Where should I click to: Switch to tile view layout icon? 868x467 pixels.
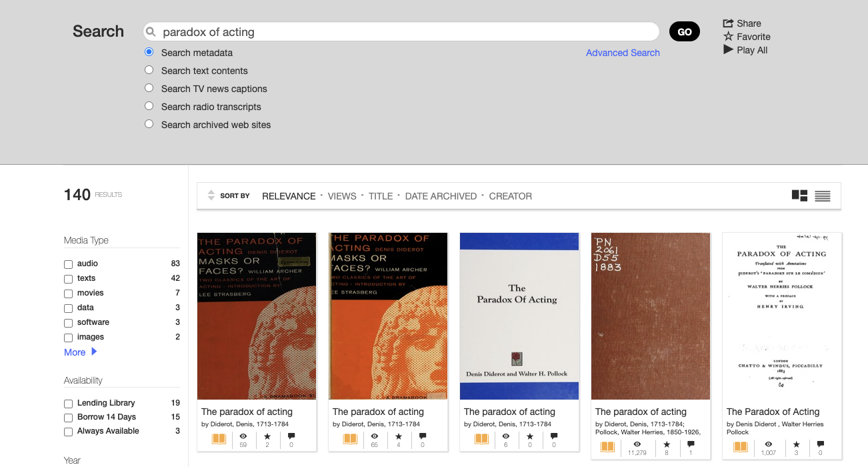click(799, 195)
